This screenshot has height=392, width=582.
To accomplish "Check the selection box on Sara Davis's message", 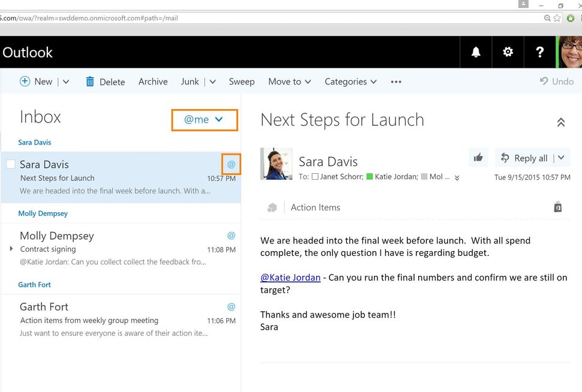I will [10, 163].
